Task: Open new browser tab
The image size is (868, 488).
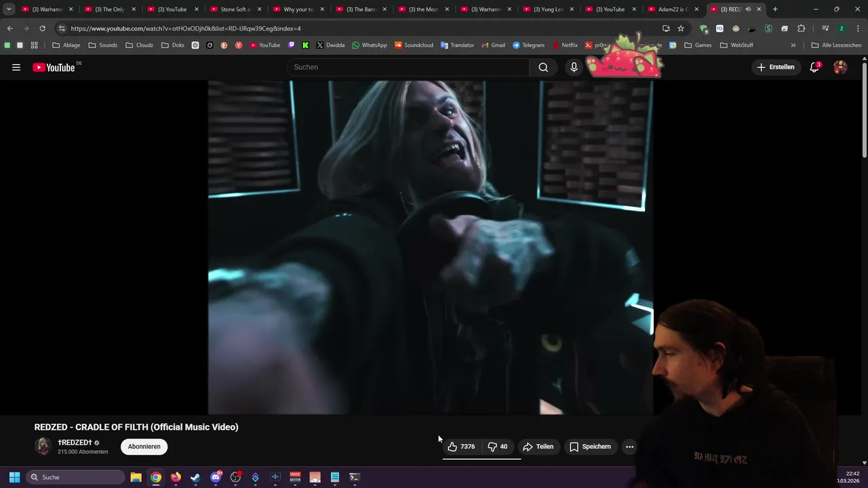Action: click(775, 9)
